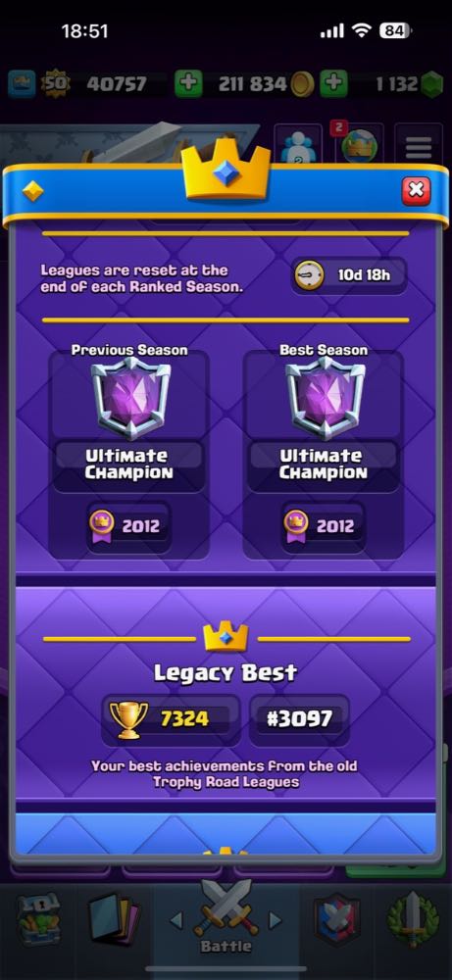
Task: Tap the level 50 star badge
Action: pos(56,84)
